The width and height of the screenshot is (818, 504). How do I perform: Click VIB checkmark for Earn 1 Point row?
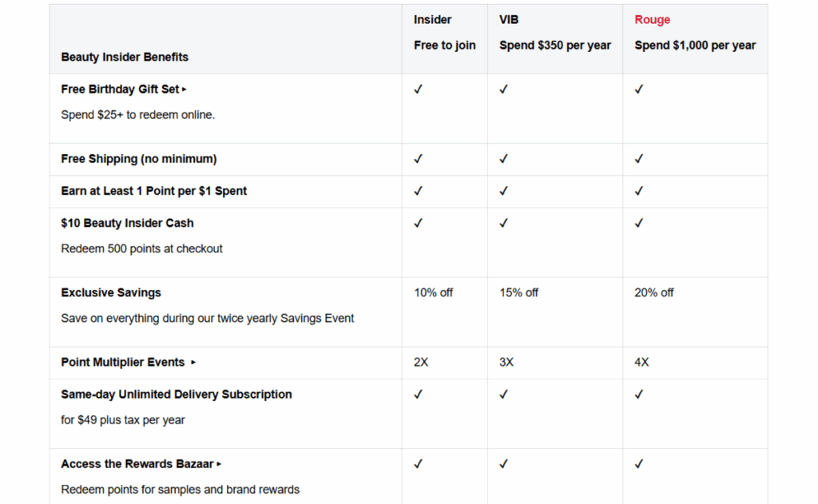(x=503, y=191)
